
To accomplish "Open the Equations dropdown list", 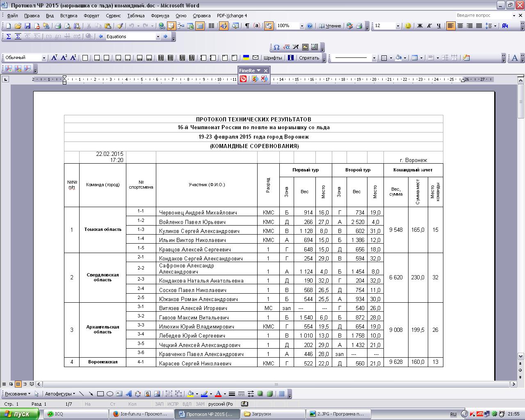I will 157,37.
